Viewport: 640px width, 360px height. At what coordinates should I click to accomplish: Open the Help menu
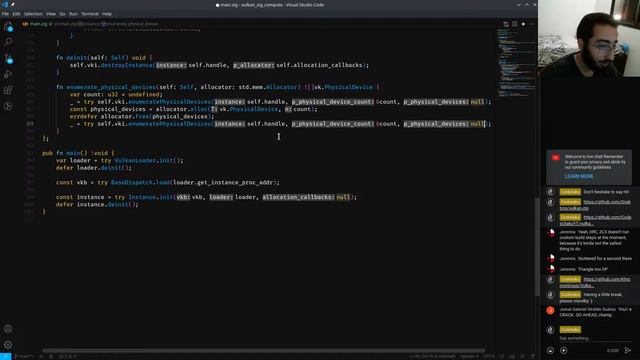tap(107, 14)
